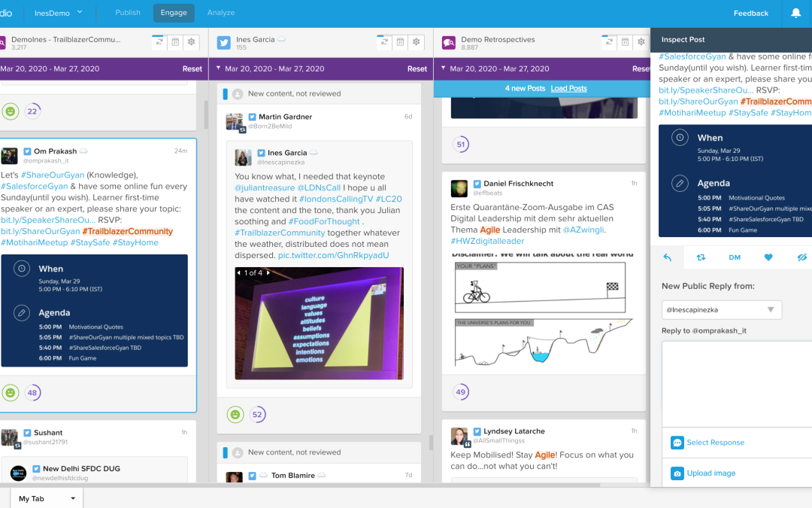Open the InesDemo account dropdown

[x=59, y=13]
